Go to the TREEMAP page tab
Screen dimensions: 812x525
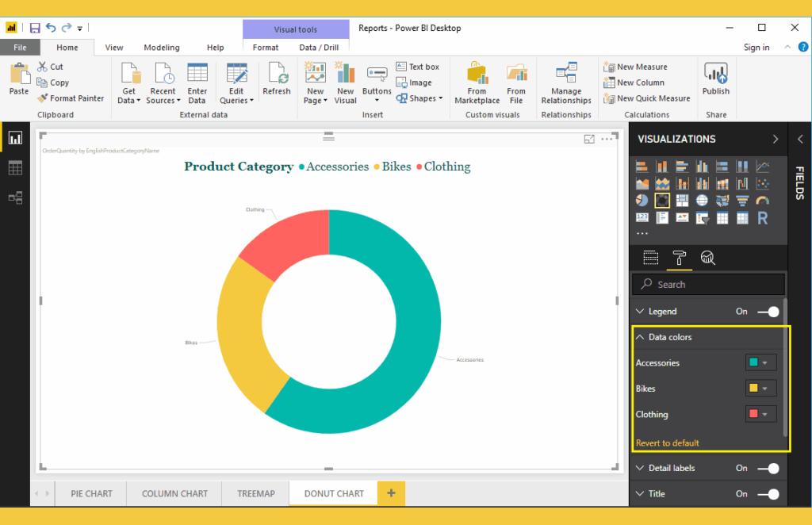pos(256,493)
